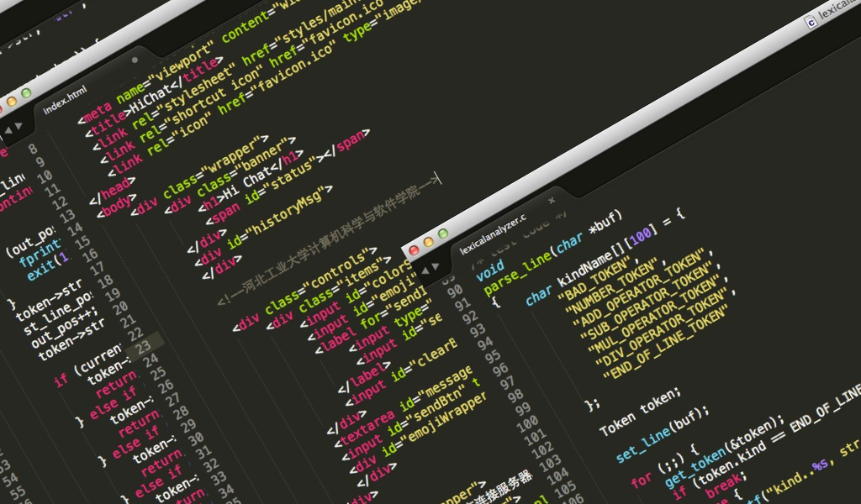Image resolution: width=861 pixels, height=504 pixels.
Task: Click the C file icon in top-right title bar
Action: click(x=811, y=22)
